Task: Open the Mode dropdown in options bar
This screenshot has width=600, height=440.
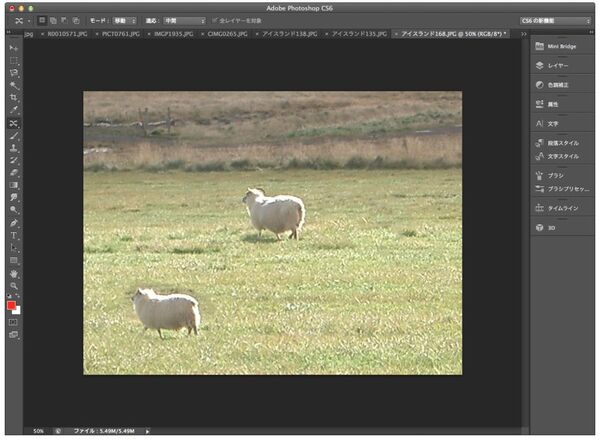Action: 125,21
